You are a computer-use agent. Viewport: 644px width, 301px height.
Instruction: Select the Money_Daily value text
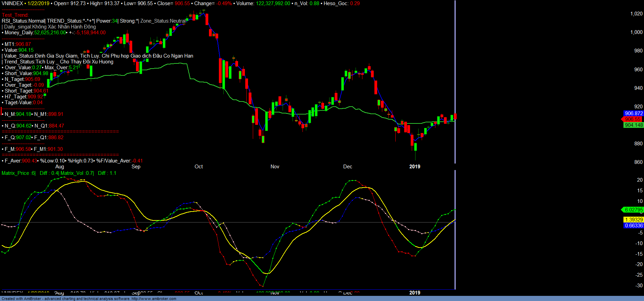point(50,33)
